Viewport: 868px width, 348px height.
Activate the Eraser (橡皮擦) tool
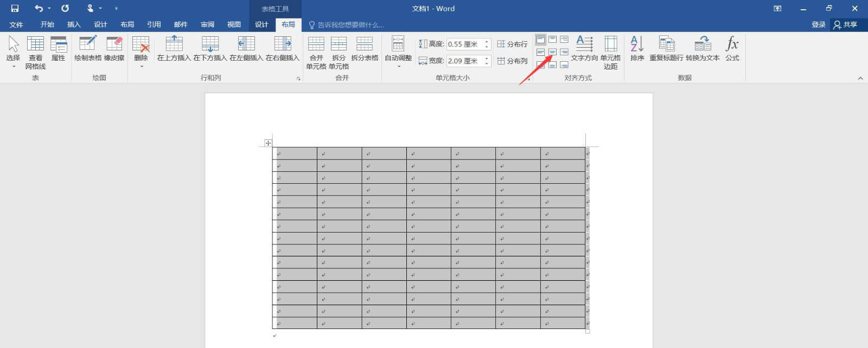point(114,49)
